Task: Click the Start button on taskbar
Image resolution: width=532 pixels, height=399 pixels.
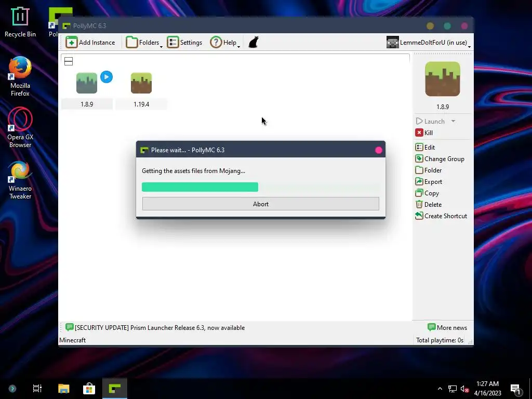Action: (12, 389)
